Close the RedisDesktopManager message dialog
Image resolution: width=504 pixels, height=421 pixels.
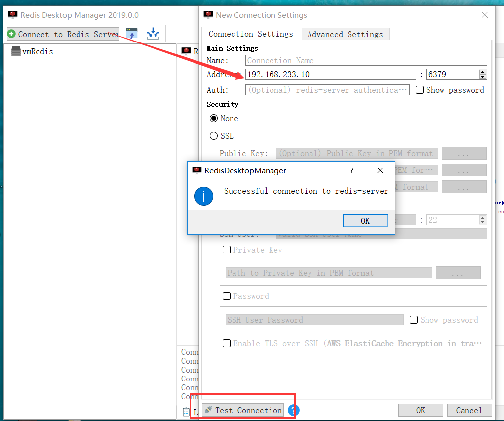coord(380,170)
